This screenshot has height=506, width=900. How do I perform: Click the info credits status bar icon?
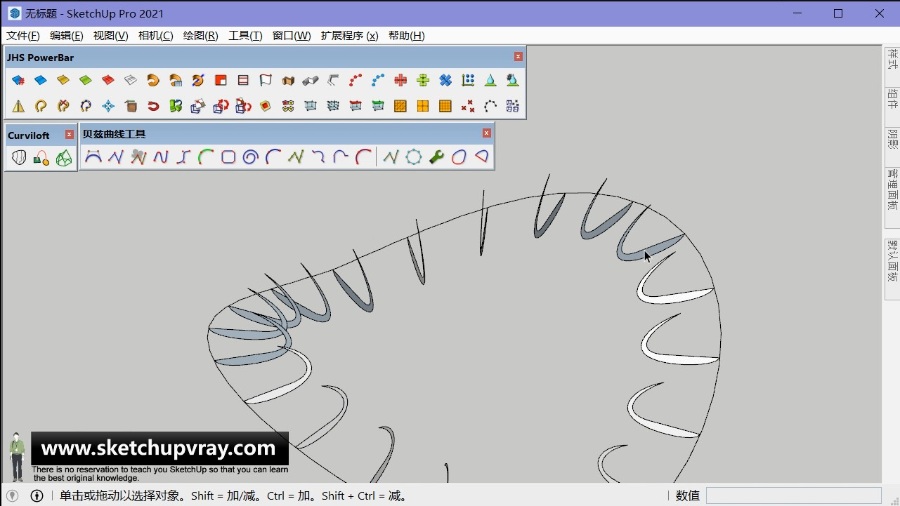click(x=37, y=496)
